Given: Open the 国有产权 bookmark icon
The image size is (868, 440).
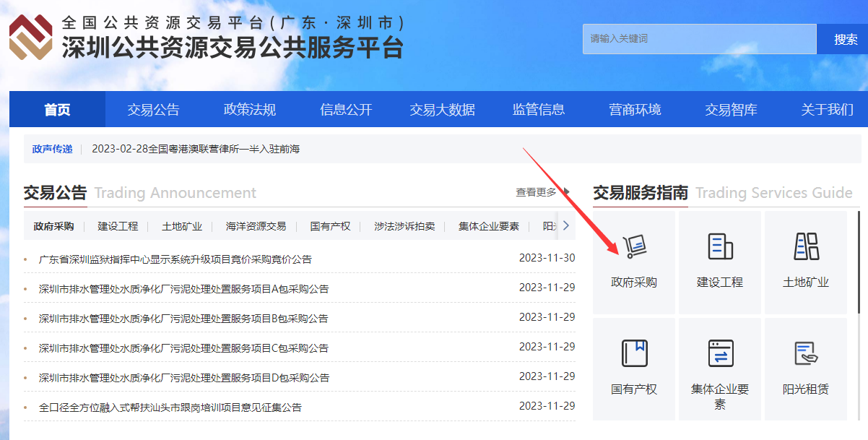Looking at the screenshot, I should tap(634, 353).
